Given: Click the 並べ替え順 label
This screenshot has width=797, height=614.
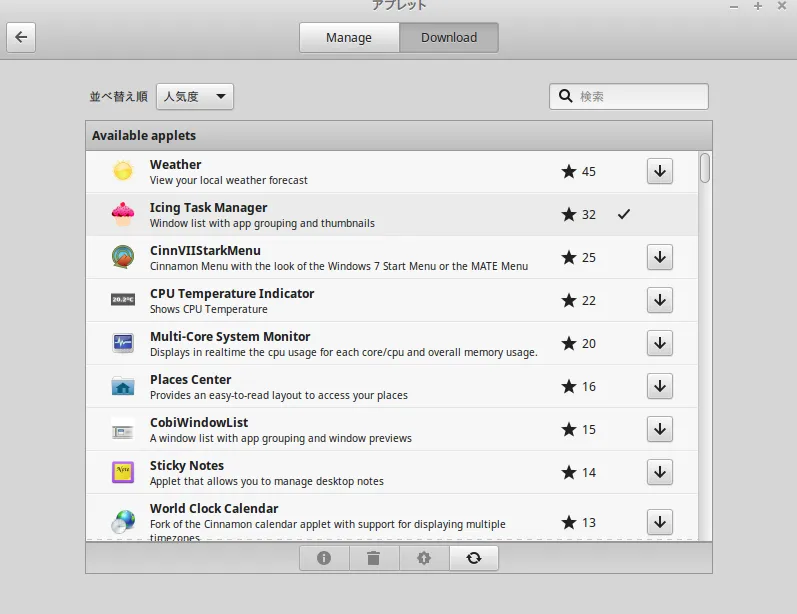Looking at the screenshot, I should (118, 97).
